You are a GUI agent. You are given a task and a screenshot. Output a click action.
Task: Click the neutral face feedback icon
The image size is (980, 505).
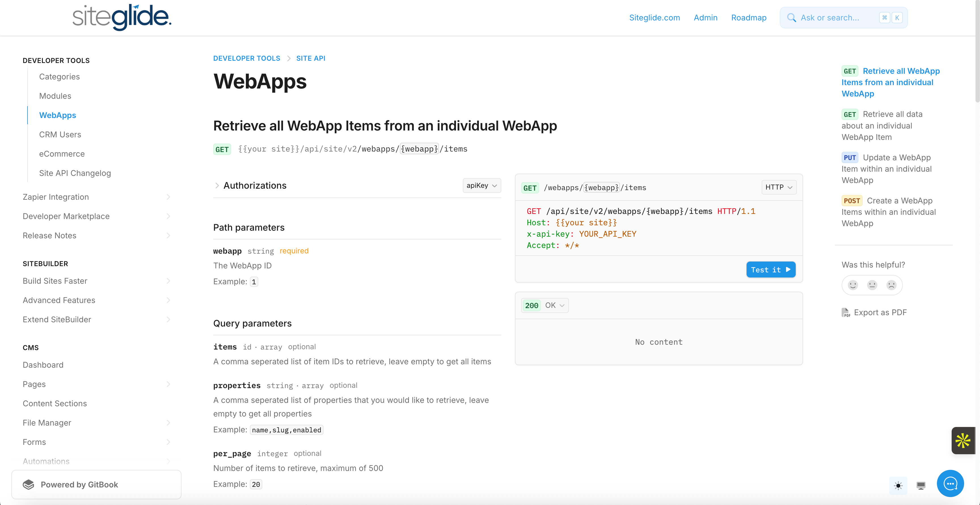click(872, 285)
